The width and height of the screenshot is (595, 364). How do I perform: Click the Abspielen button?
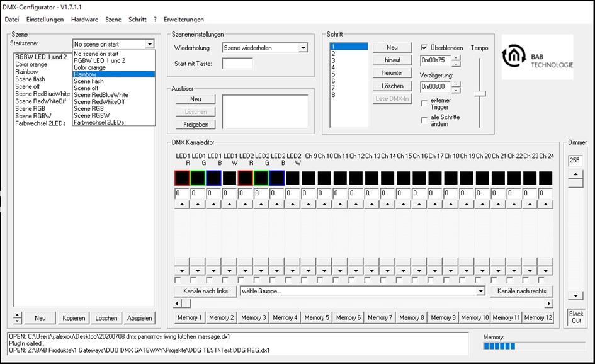pyautogui.click(x=139, y=318)
